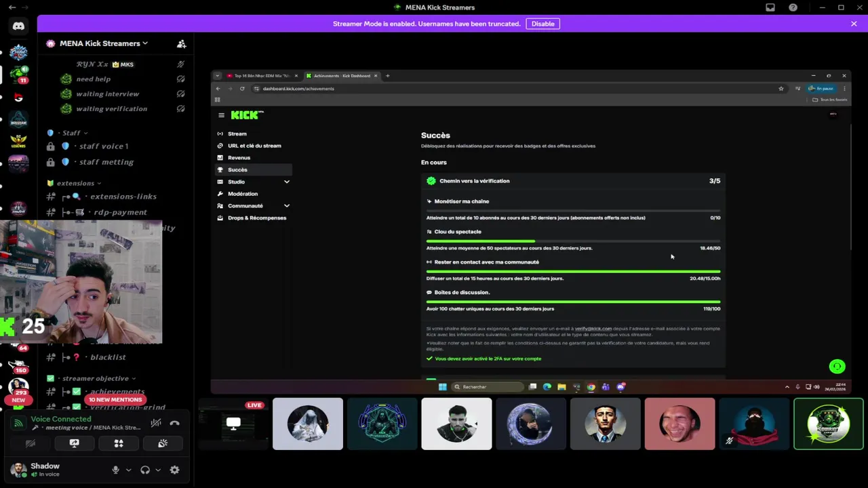Open the blacklist channel

click(x=108, y=357)
